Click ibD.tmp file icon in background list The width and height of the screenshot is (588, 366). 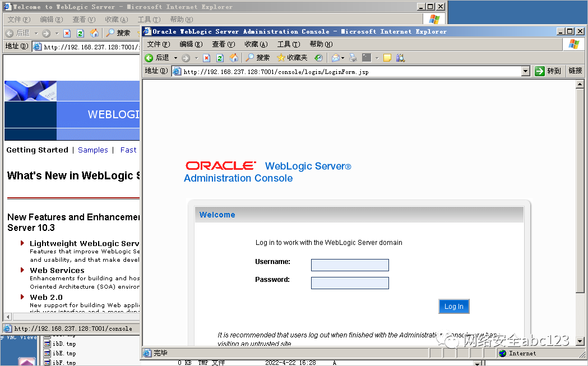click(47, 344)
